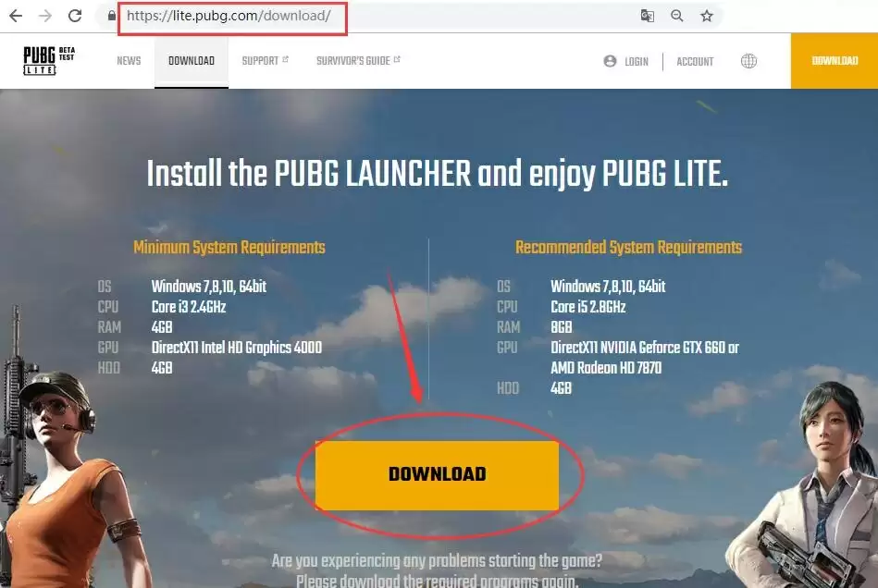The image size is (878, 588).
Task: Select the lite.pubg.com URL in address bar
Action: pyautogui.click(x=229, y=16)
